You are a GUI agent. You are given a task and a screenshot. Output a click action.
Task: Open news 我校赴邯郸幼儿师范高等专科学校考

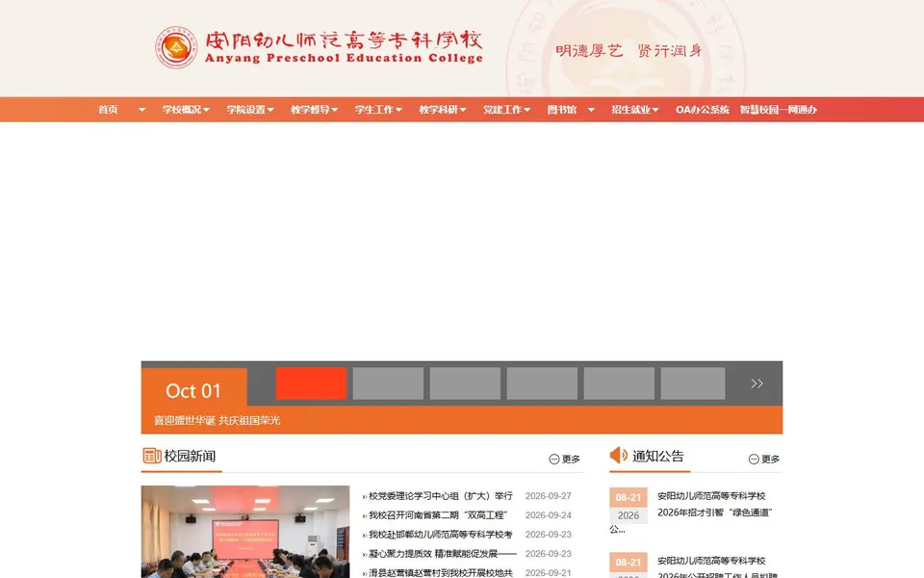(x=441, y=535)
